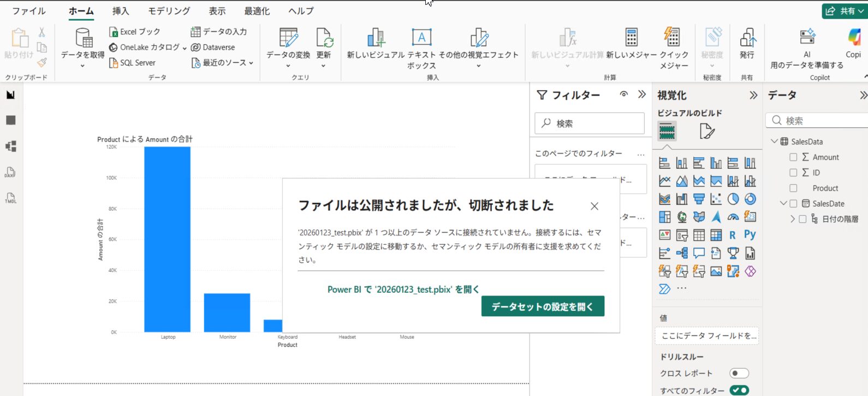
Task: Switch to the Modeling (モデリング) tab
Action: click(169, 11)
